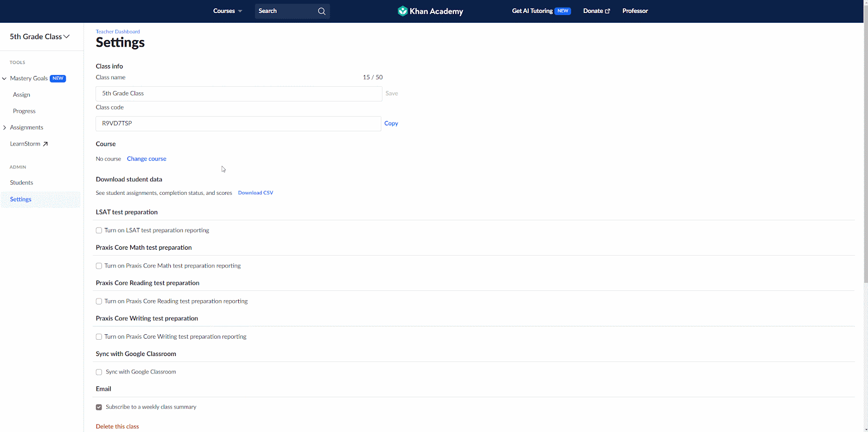The height and width of the screenshot is (432, 868).
Task: Tick the Sync with Google Classroom checkbox
Action: click(99, 372)
